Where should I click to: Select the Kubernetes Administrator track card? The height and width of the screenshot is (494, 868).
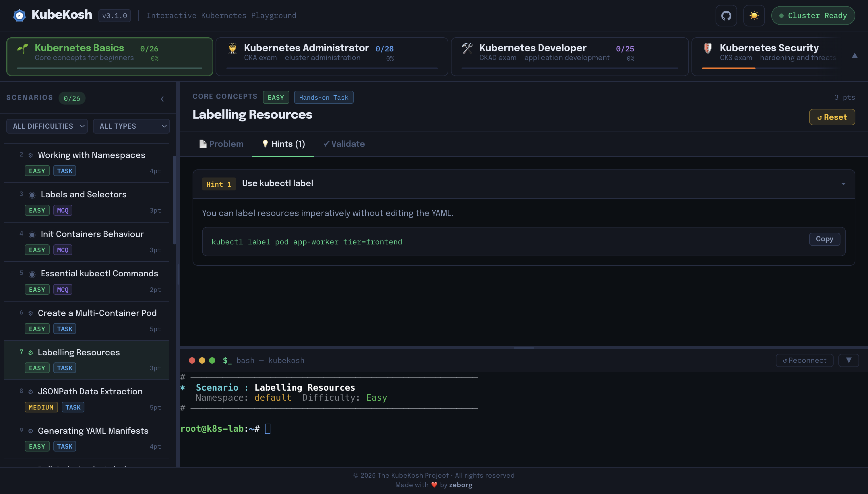[332, 56]
